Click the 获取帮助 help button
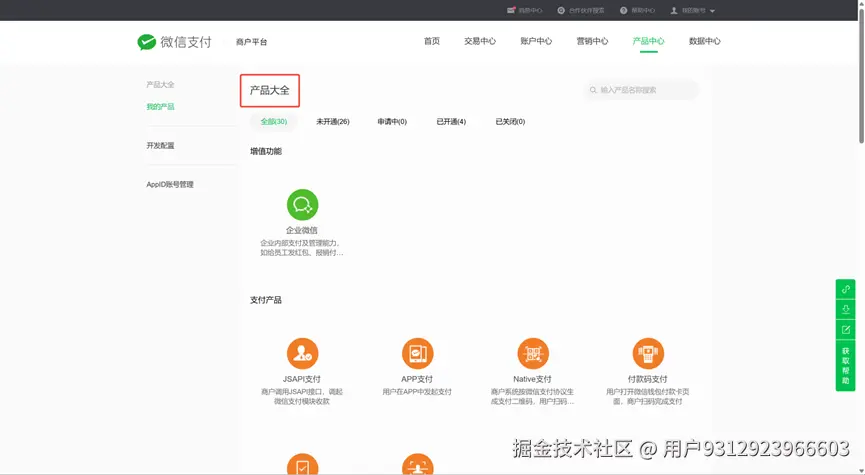The image size is (865, 475). (x=846, y=366)
